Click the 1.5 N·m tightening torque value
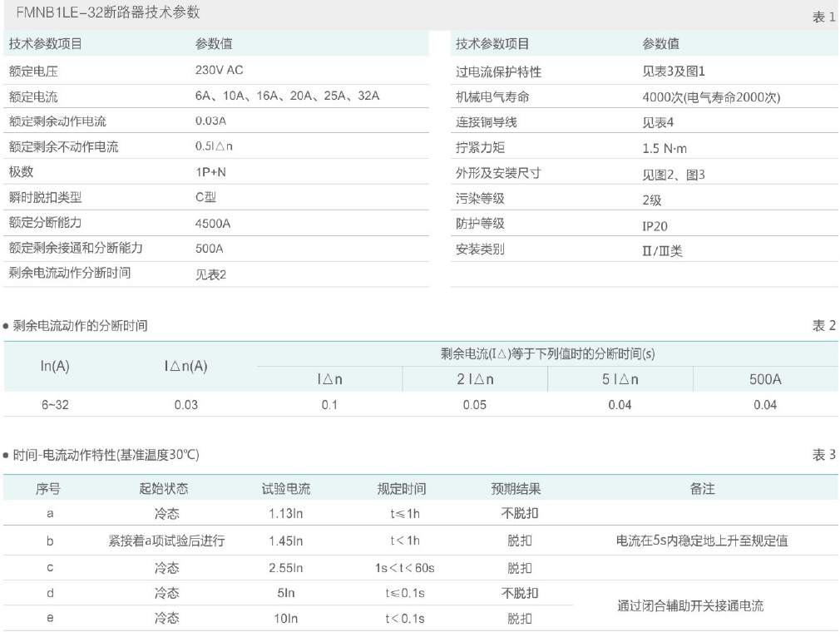Image resolution: width=840 pixels, height=637 pixels. pos(665,148)
